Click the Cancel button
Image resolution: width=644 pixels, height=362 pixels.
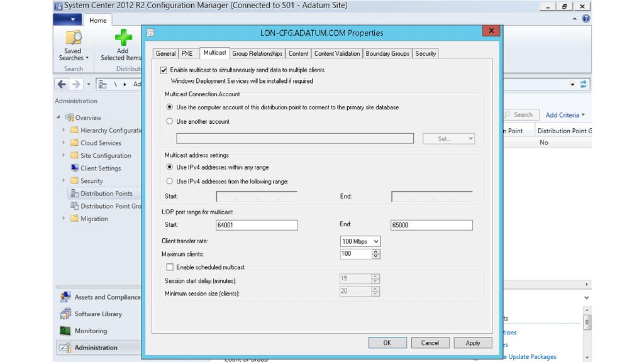430,343
